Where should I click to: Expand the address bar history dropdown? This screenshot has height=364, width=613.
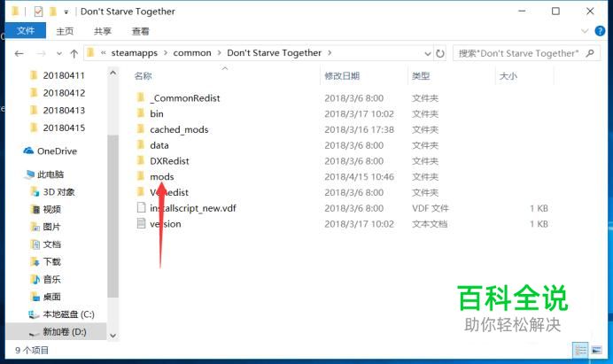pos(428,53)
